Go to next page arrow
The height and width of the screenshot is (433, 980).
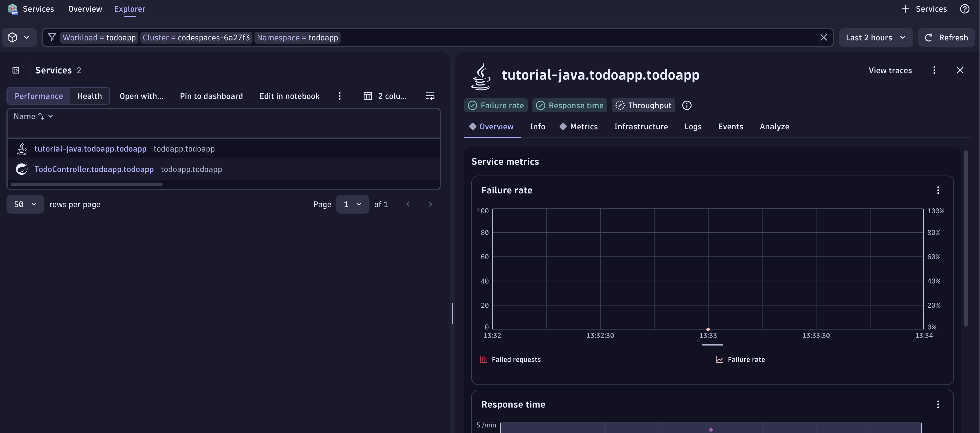tap(430, 204)
